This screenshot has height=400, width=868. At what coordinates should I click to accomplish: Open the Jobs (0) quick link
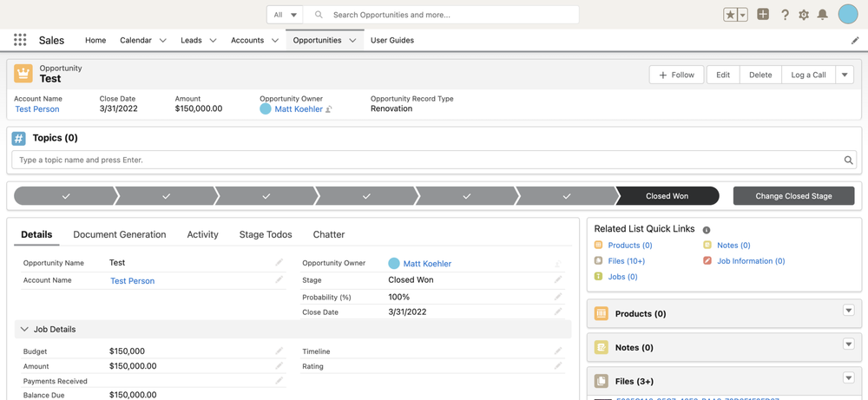[622, 276]
